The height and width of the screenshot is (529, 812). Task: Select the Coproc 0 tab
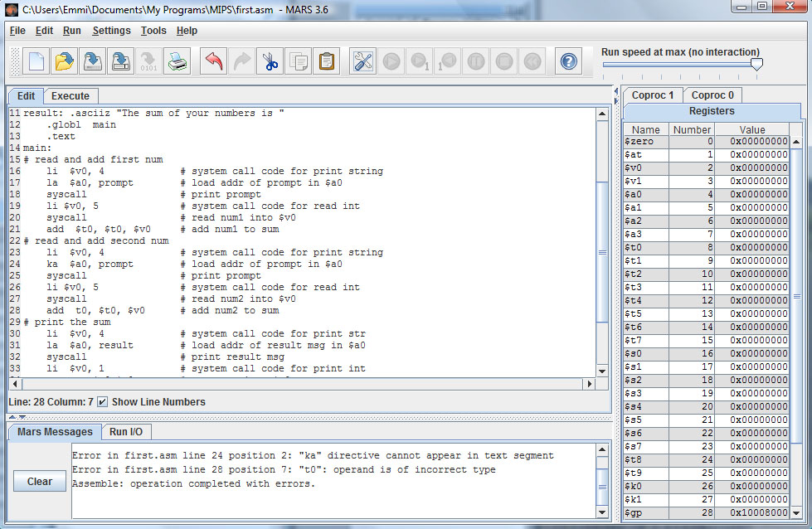pyautogui.click(x=712, y=95)
